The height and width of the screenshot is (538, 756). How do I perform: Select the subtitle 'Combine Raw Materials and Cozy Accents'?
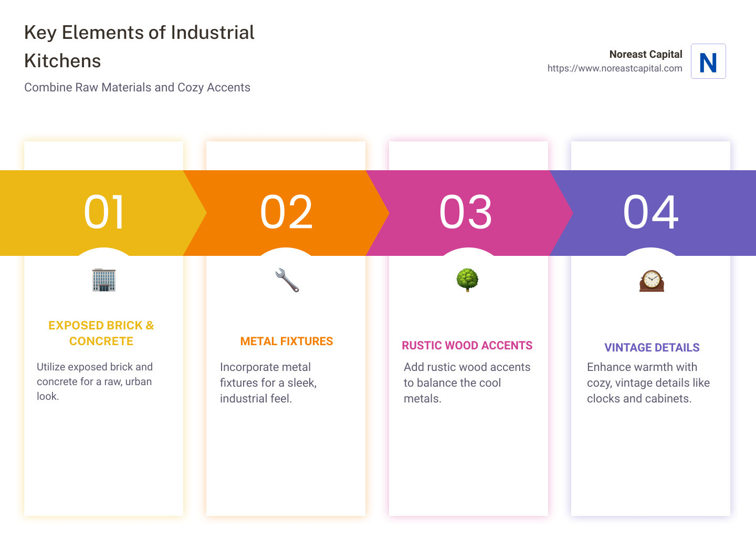(137, 87)
